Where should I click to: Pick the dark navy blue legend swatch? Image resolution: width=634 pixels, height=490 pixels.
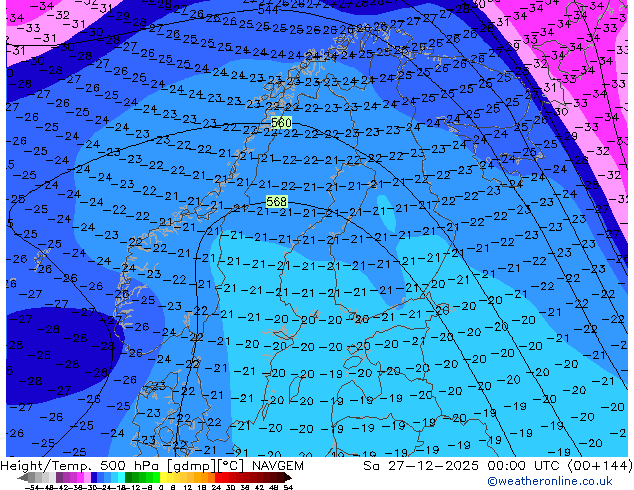(x=94, y=478)
